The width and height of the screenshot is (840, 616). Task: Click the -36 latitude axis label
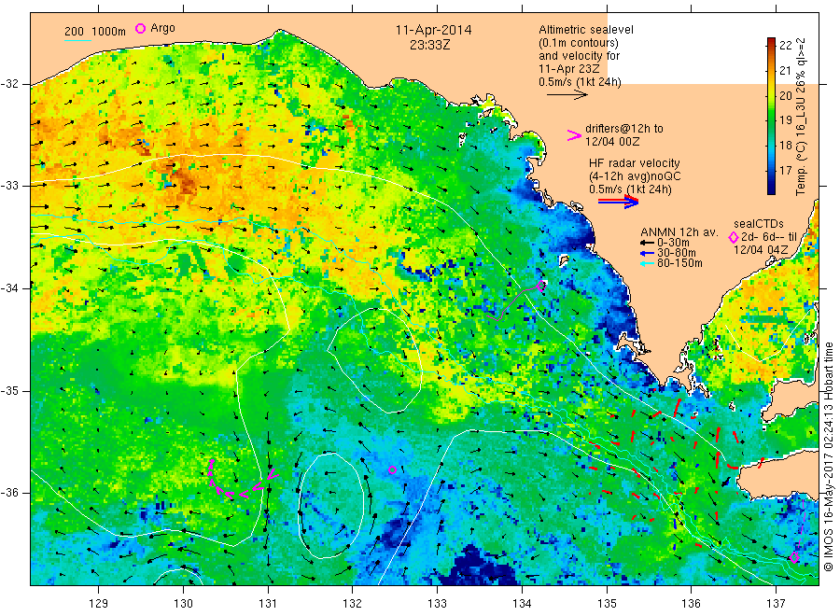(x=9, y=492)
